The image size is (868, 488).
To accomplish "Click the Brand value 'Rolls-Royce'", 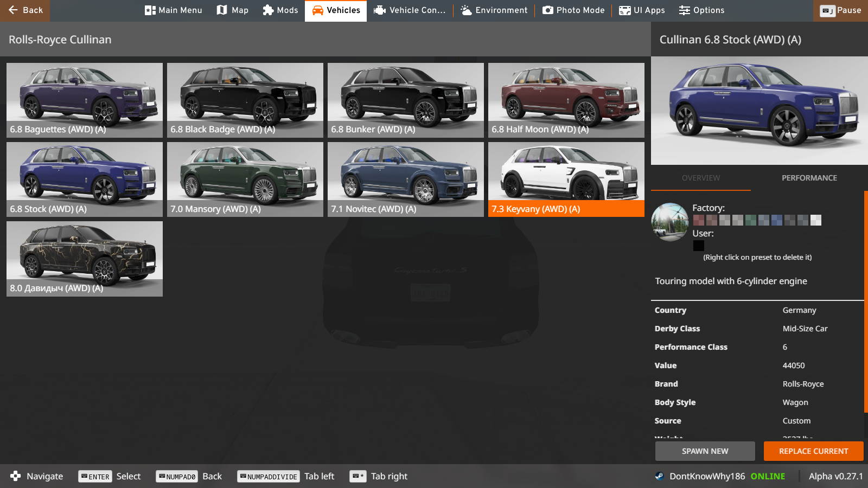I will [x=803, y=384].
